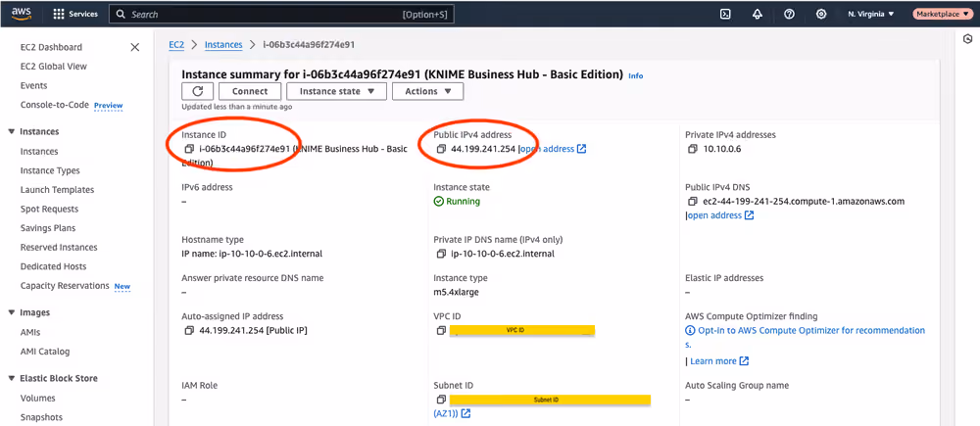This screenshot has width=980, height=426.
Task: Open Dedicated Hosts
Action: pos(53,266)
